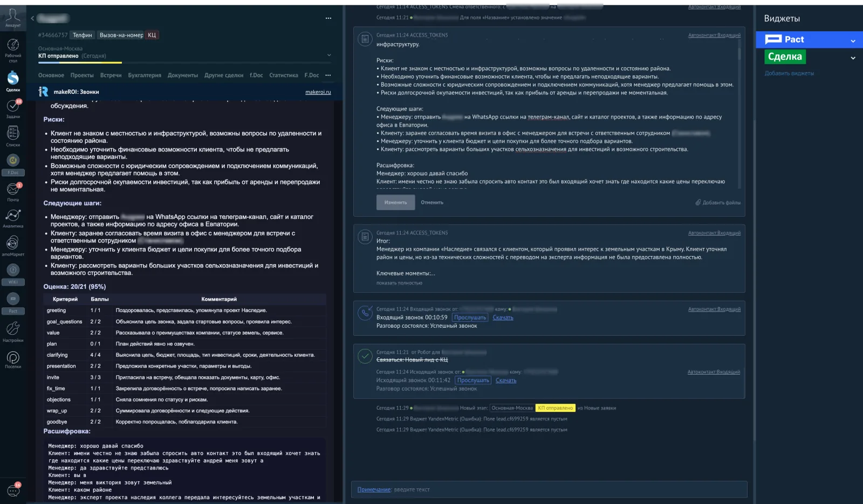863x504 pixels.
Task: Open the Аккаунт profile icon
Action: coord(13,17)
